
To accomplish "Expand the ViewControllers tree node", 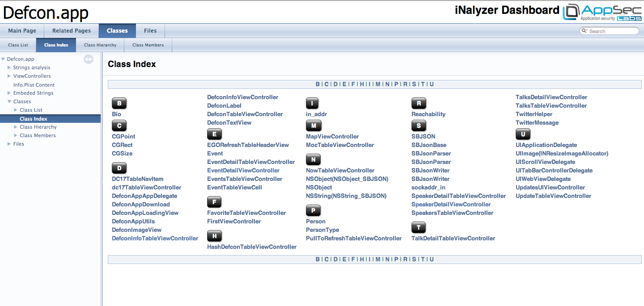I will (x=9, y=76).
